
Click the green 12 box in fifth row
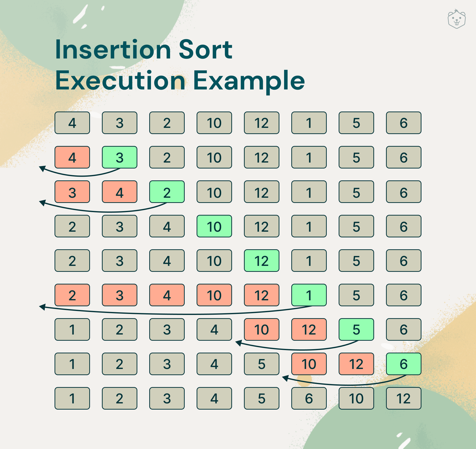pos(262,261)
